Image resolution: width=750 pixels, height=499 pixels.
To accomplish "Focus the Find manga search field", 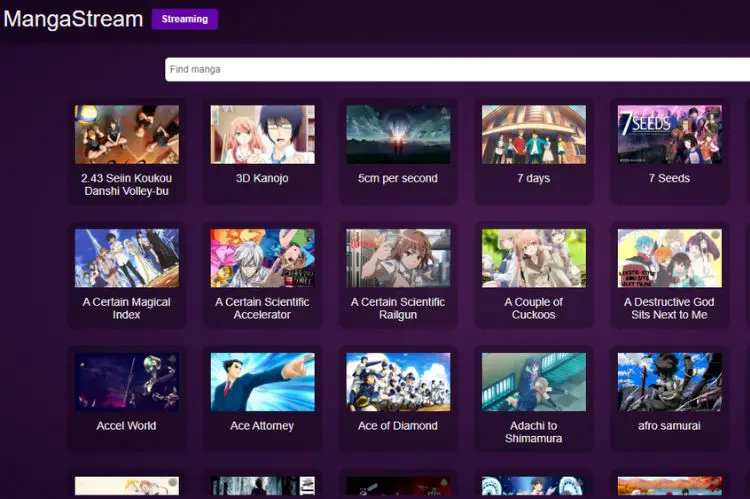I will [x=457, y=69].
